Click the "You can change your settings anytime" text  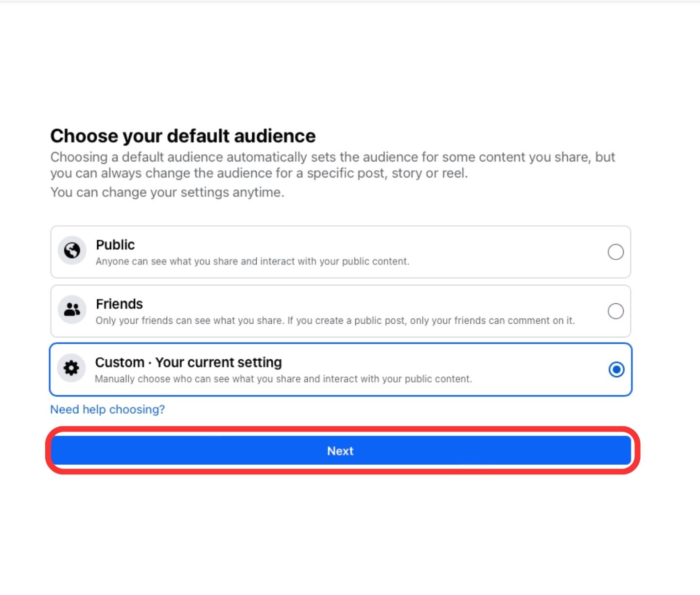[167, 192]
